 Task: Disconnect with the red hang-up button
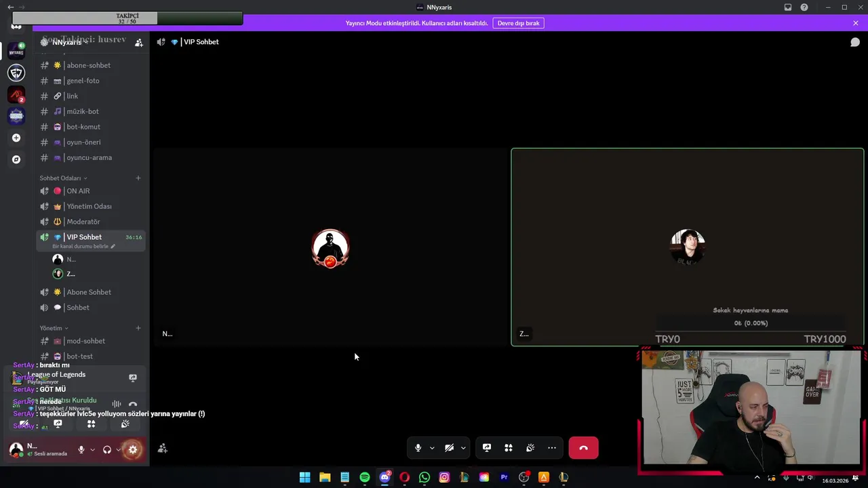coord(584,448)
